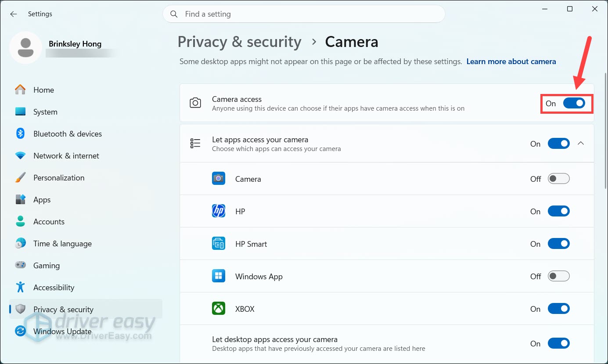
Task: Click the System monitor icon
Action: (20, 112)
